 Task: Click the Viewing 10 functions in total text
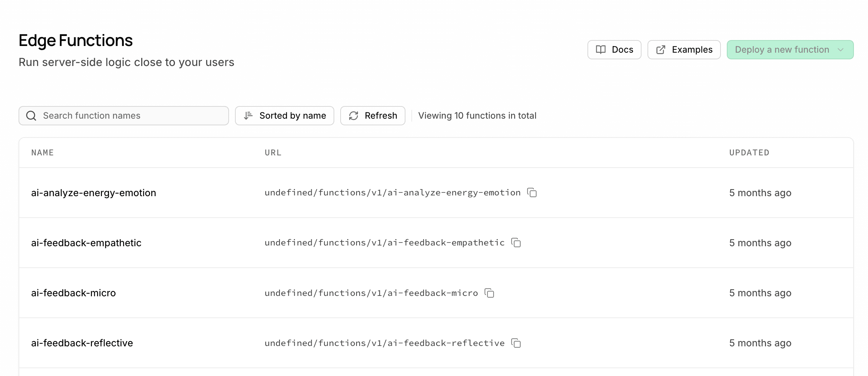tap(477, 116)
